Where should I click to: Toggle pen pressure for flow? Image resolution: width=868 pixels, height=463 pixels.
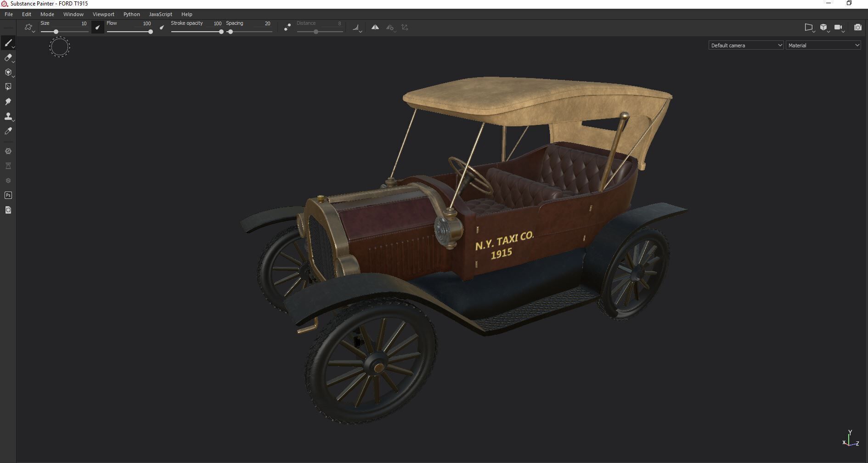coord(162,28)
